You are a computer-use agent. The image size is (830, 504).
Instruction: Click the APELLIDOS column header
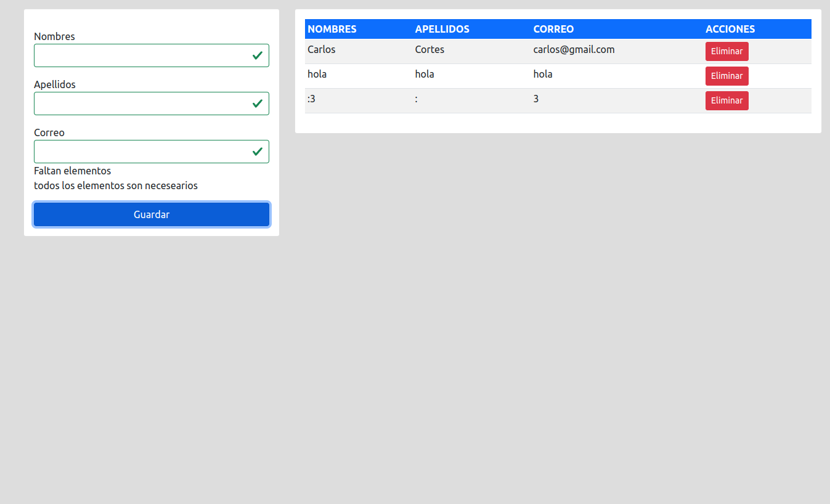coord(442,29)
